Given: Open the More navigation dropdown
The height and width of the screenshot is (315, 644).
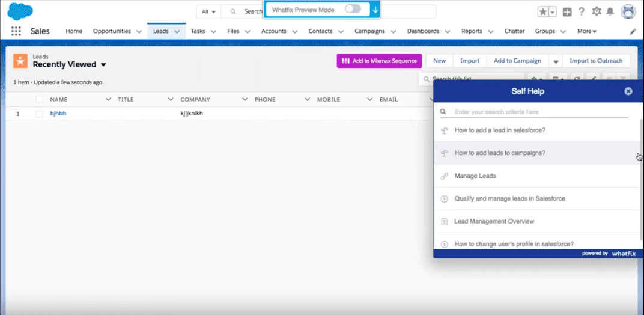Looking at the screenshot, I should click(x=587, y=31).
